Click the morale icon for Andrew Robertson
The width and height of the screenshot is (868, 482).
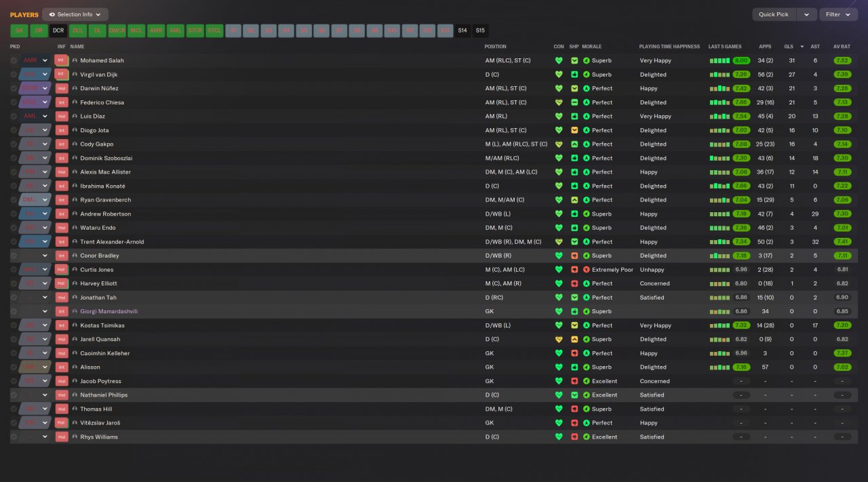coord(587,214)
